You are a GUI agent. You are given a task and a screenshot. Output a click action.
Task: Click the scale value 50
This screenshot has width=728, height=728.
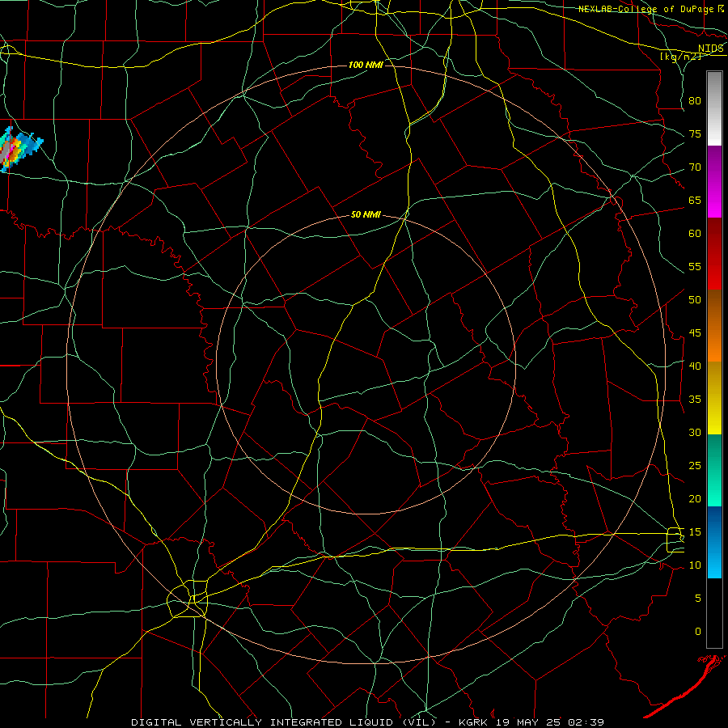(695, 299)
